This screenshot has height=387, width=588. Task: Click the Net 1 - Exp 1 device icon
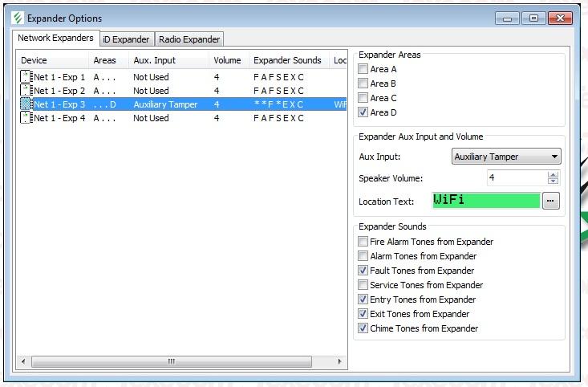coord(25,77)
